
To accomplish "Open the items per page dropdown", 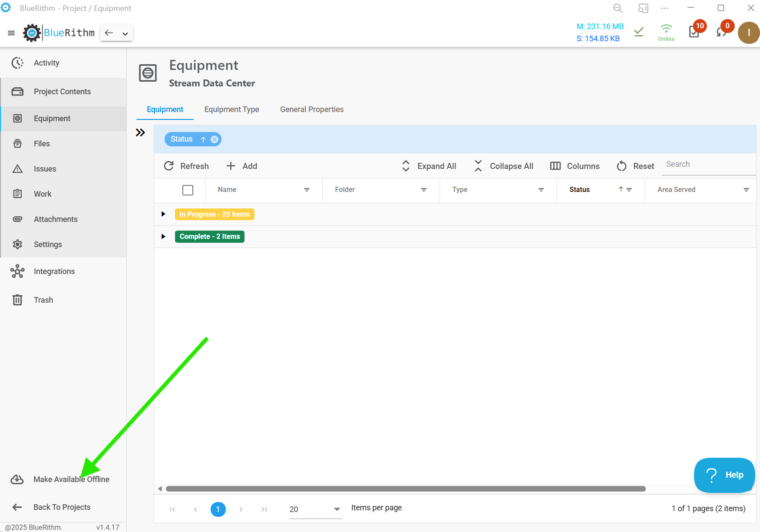I will (316, 509).
